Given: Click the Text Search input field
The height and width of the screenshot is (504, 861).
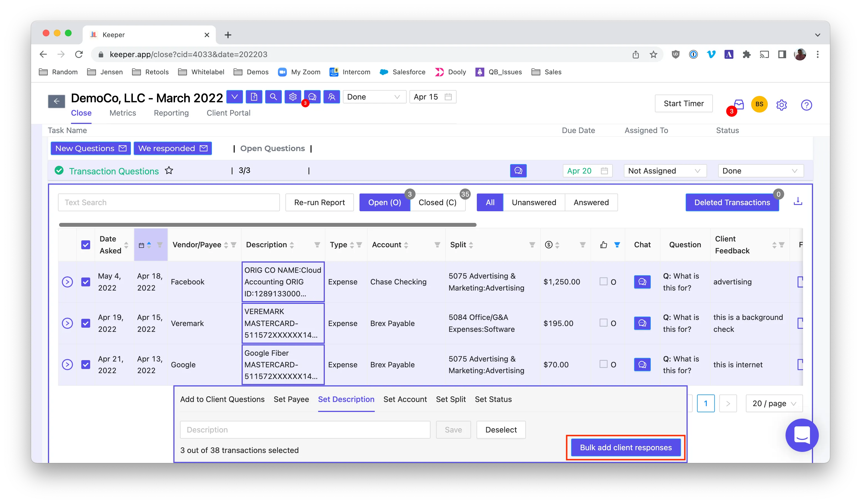Looking at the screenshot, I should 169,202.
